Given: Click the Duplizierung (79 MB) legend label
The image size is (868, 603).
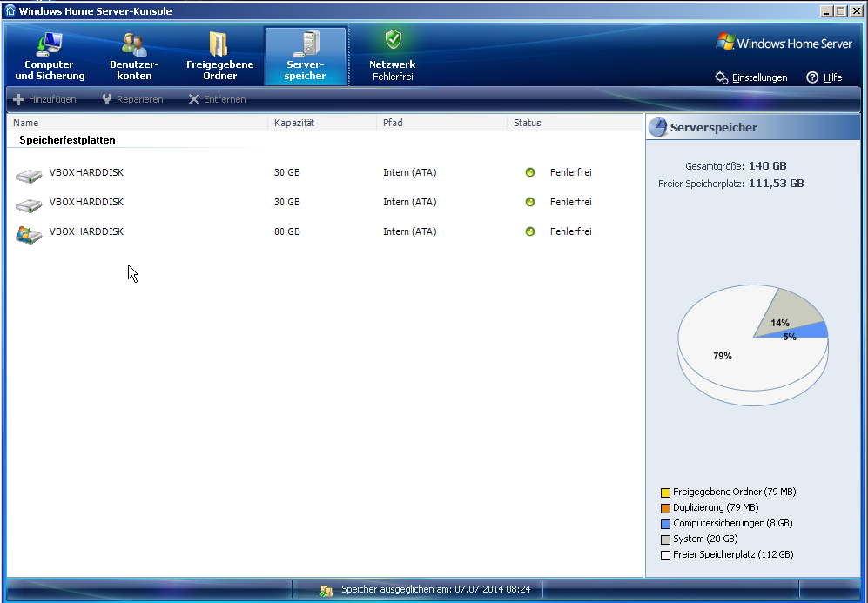Looking at the screenshot, I should click(716, 507).
